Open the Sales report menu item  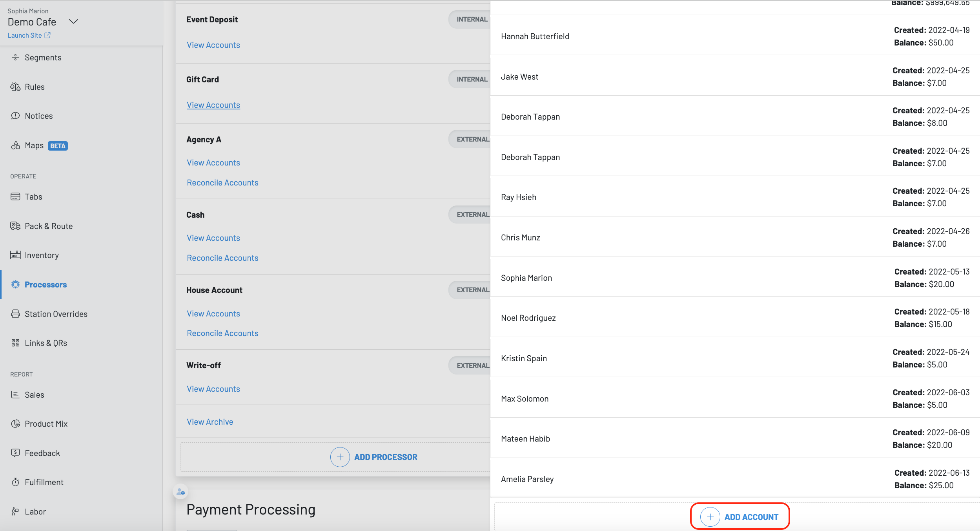(x=34, y=395)
